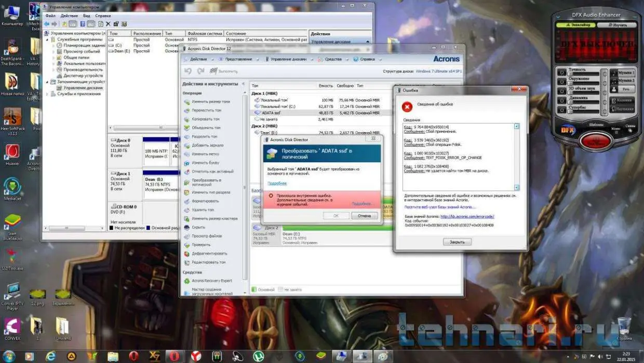Click the mark as active icon
Screen dimensions: 644x363
187,171
